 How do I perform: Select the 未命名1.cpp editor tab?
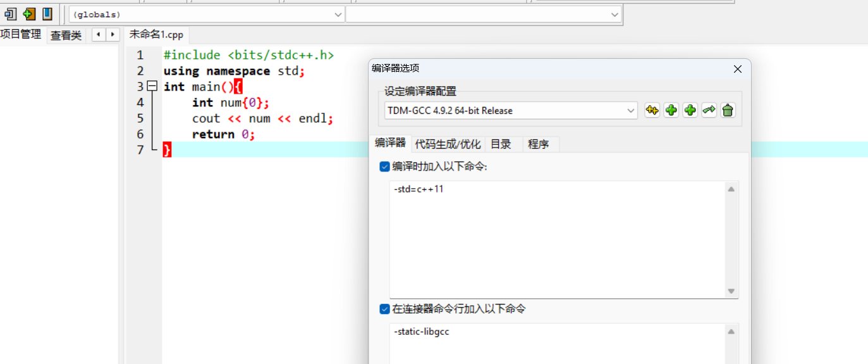pos(156,35)
